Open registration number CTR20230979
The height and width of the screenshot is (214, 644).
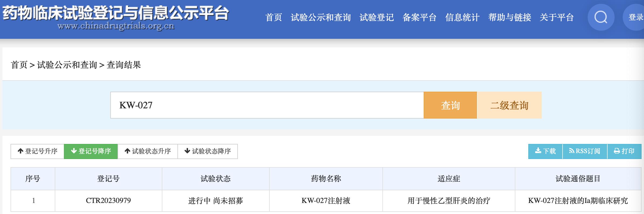108,201
